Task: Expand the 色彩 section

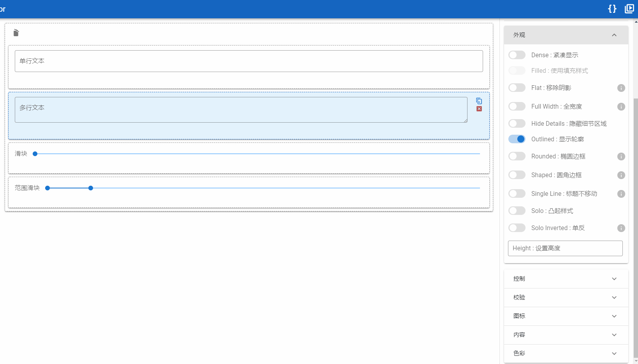Action: (x=566, y=353)
